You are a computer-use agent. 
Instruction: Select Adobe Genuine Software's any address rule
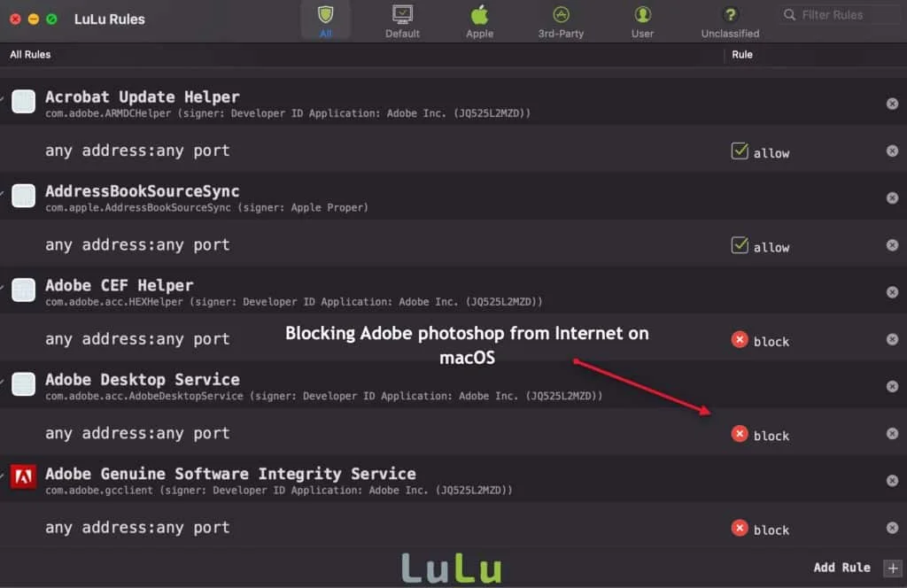[137, 528]
